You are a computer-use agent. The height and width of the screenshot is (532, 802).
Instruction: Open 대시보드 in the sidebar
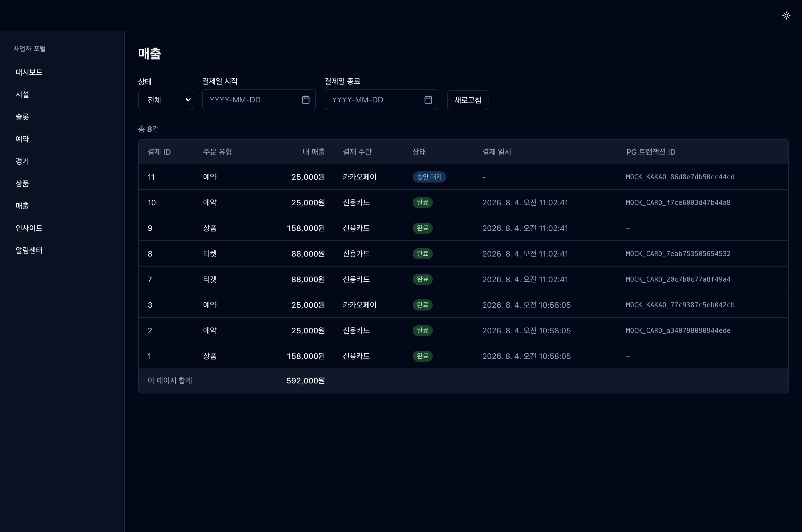pyautogui.click(x=29, y=72)
